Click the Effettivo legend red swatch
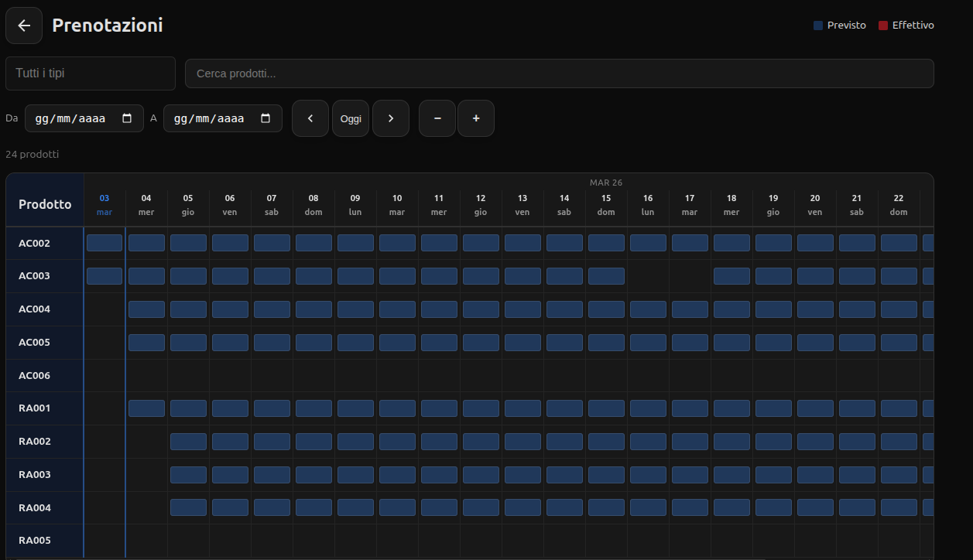973x560 pixels. coord(883,26)
